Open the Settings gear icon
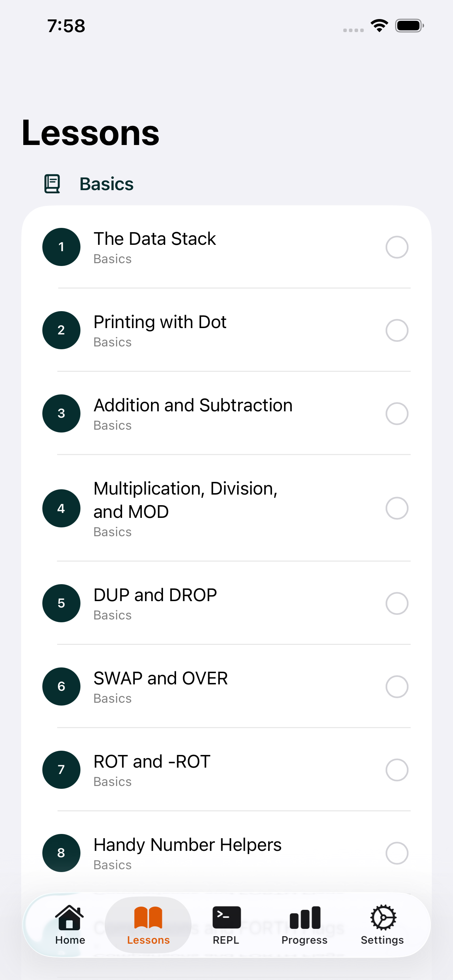 (383, 917)
